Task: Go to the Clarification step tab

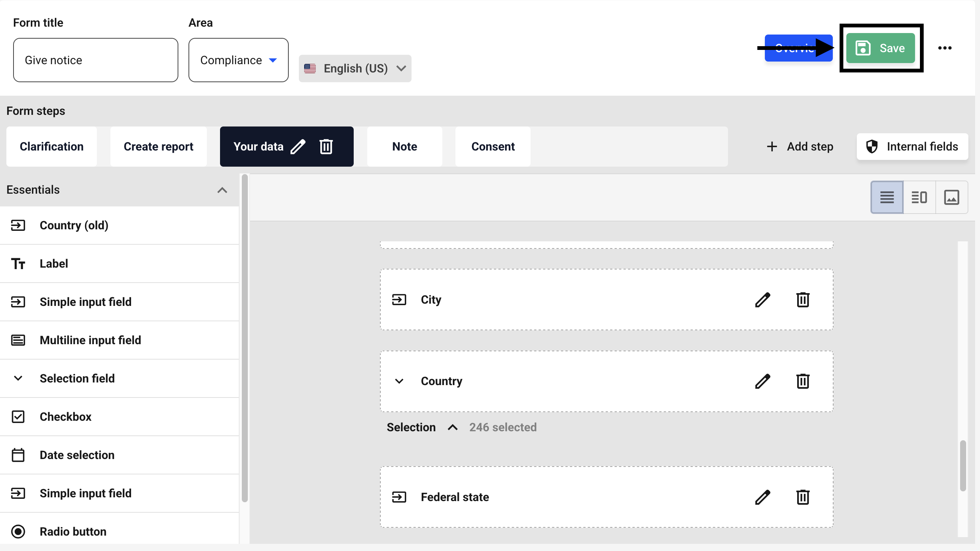Action: [52, 146]
